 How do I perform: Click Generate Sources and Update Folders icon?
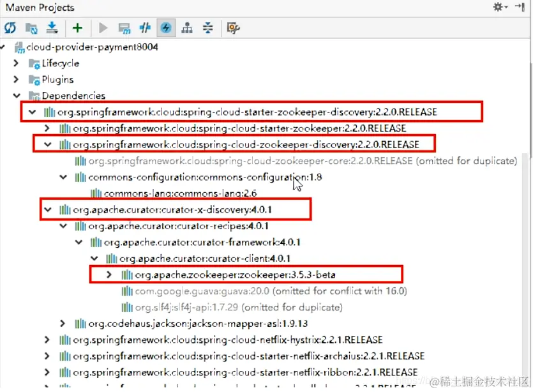[31, 28]
